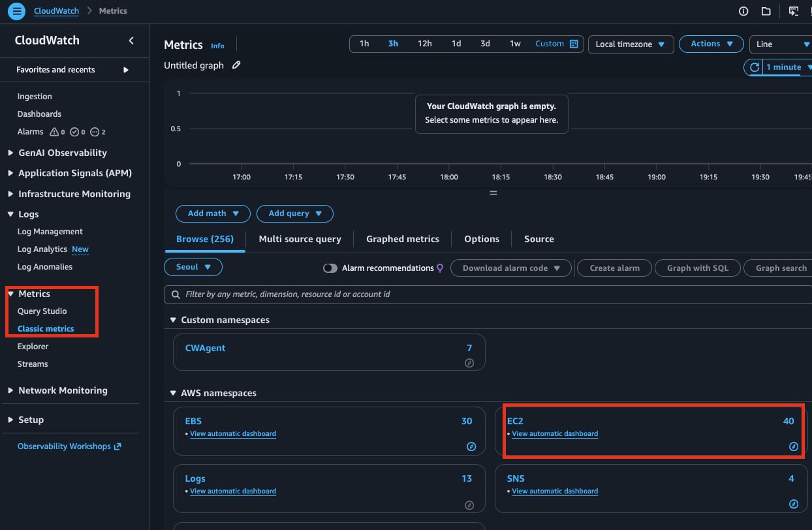The height and width of the screenshot is (530, 812).
Task: Click the Graph with SQL button
Action: 697,268
